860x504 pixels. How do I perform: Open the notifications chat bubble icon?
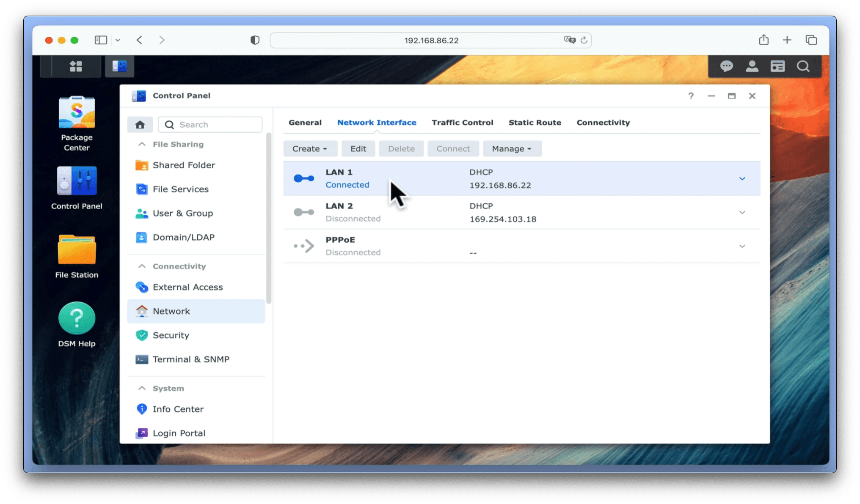[727, 66]
